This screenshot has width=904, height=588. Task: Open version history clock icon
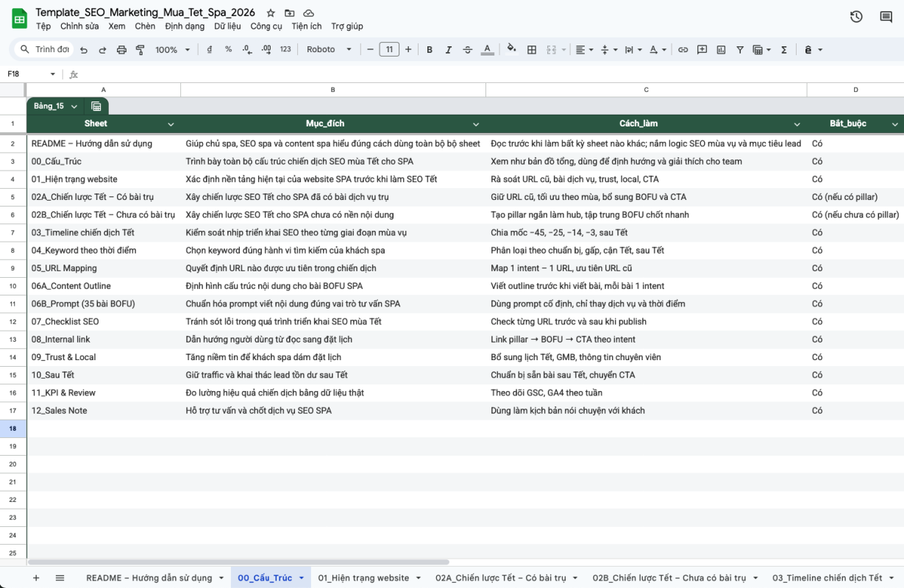click(x=856, y=17)
